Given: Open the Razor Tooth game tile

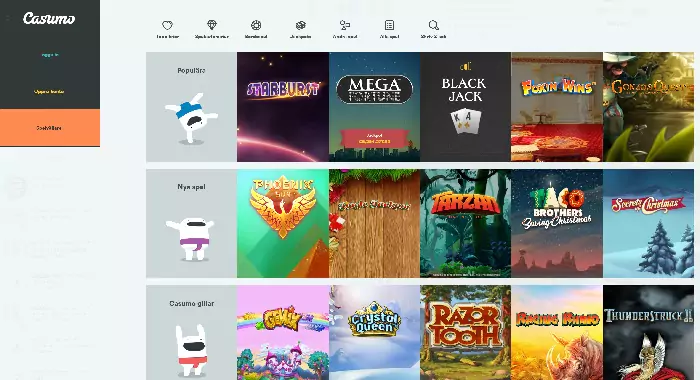Looking at the screenshot, I should 465,333.
